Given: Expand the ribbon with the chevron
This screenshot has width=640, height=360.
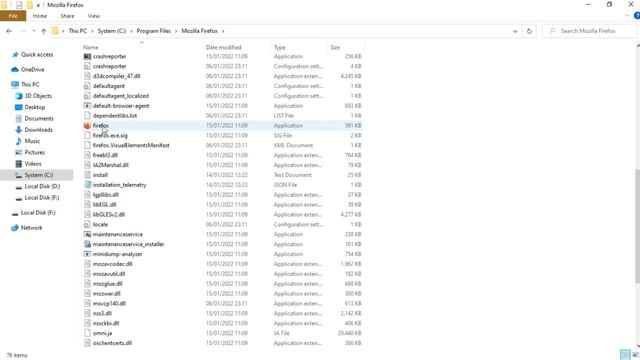Looking at the screenshot, I should click(x=627, y=16).
